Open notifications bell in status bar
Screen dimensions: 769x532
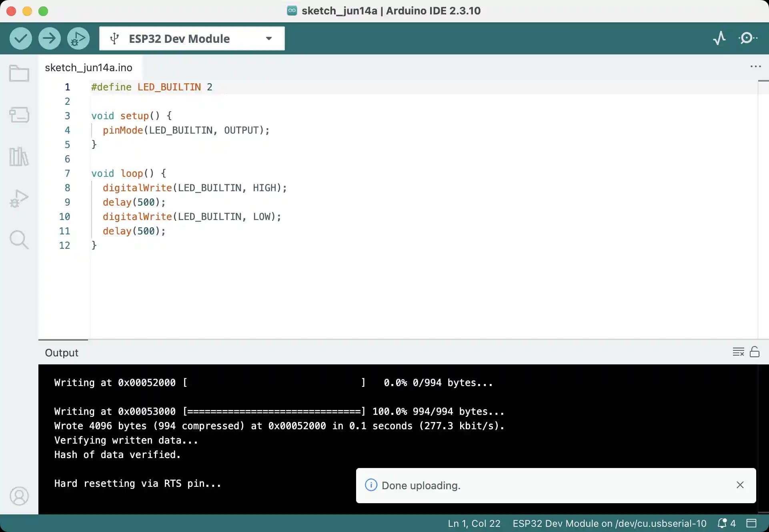click(727, 523)
